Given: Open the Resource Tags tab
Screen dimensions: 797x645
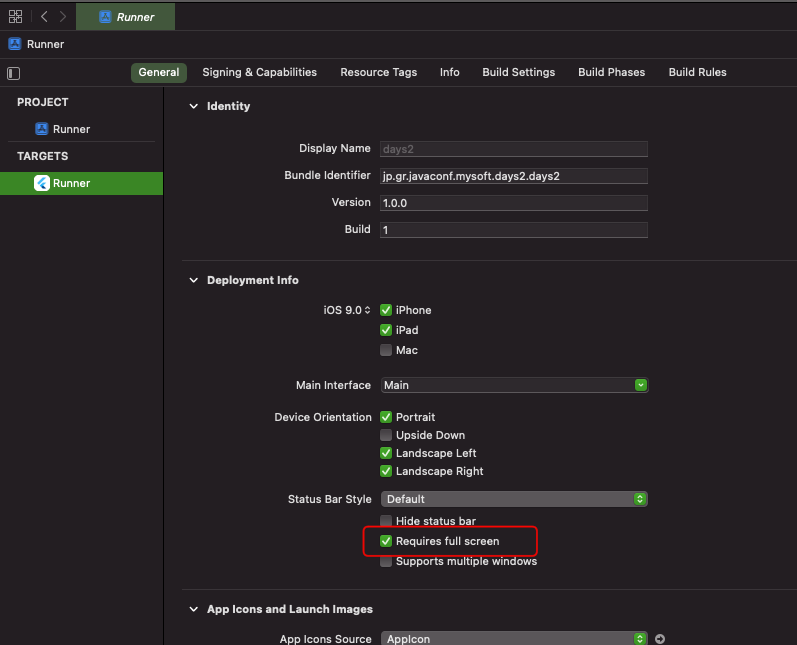Looking at the screenshot, I should [378, 72].
